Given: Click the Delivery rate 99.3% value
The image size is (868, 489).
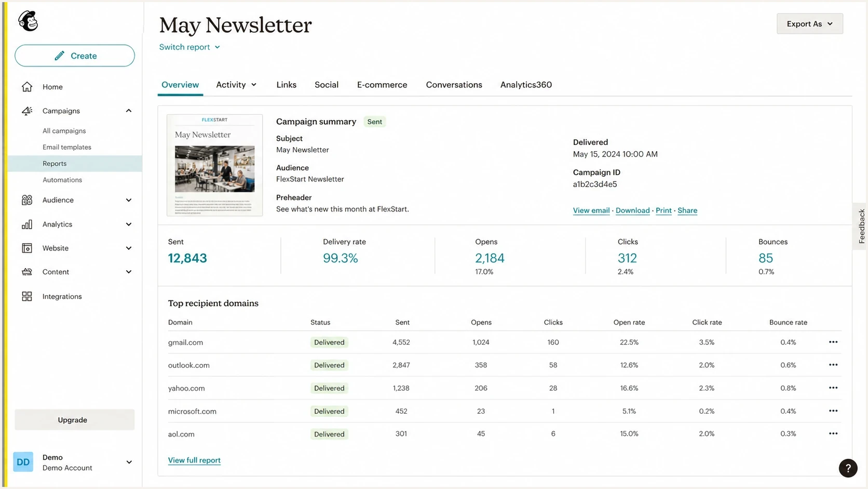Looking at the screenshot, I should click(341, 258).
